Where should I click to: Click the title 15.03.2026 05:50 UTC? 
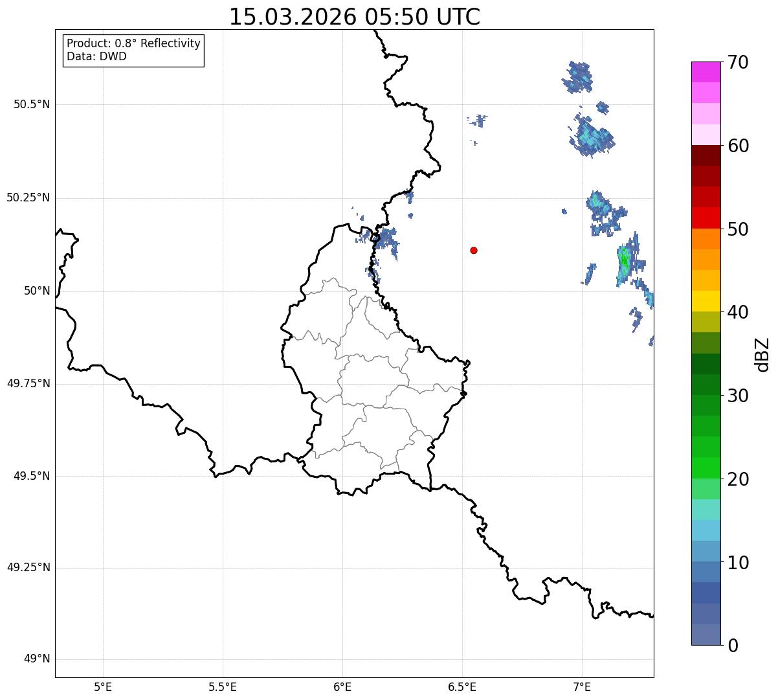(x=355, y=17)
